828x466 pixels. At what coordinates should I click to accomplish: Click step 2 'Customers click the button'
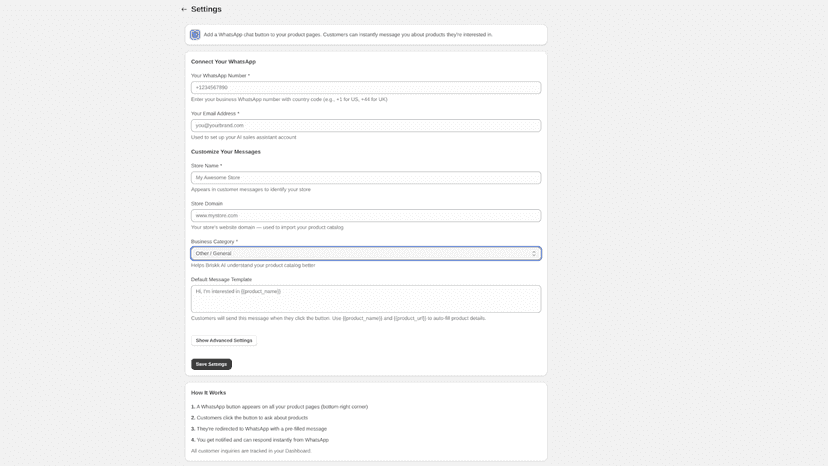point(249,418)
